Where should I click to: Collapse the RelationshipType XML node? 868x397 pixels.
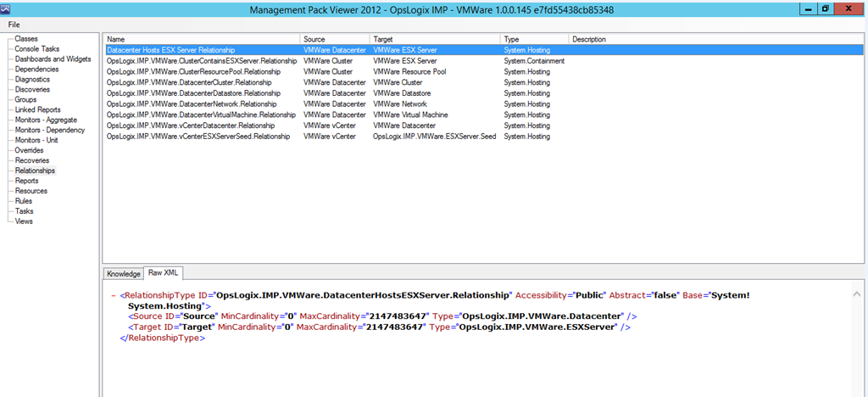[x=114, y=295]
